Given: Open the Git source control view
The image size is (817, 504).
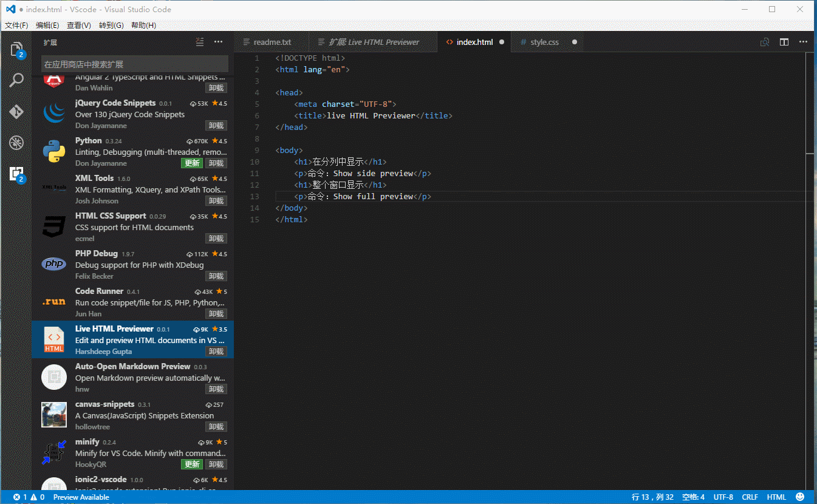Looking at the screenshot, I should tap(16, 112).
